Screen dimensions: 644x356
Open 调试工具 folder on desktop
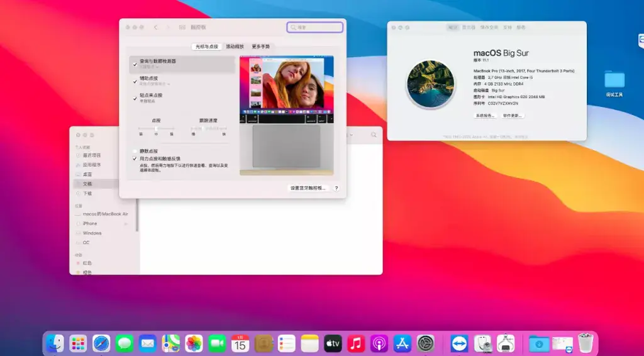click(614, 84)
